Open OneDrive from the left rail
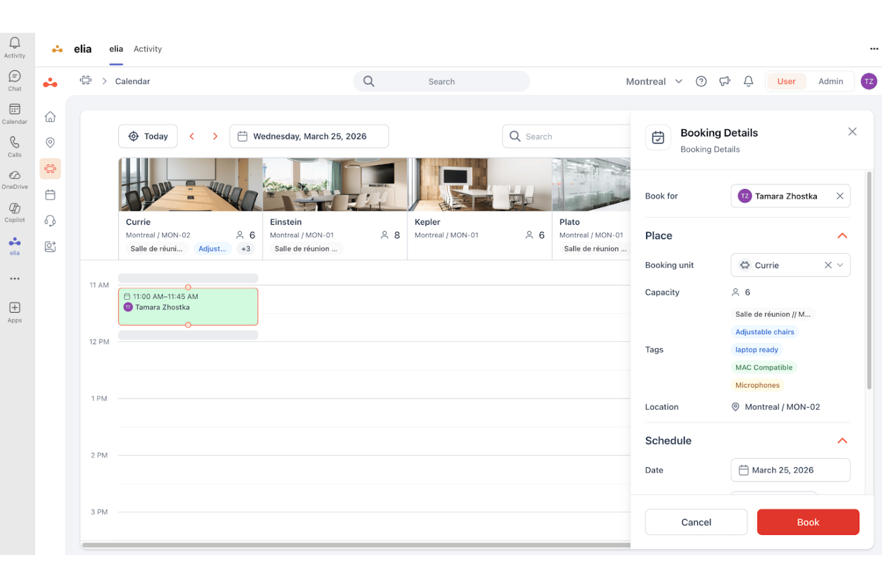 click(x=14, y=179)
